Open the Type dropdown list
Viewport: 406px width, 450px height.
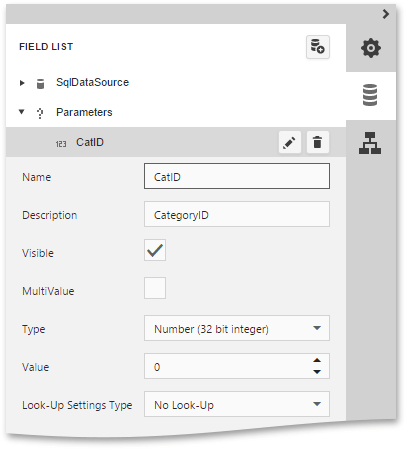click(237, 328)
